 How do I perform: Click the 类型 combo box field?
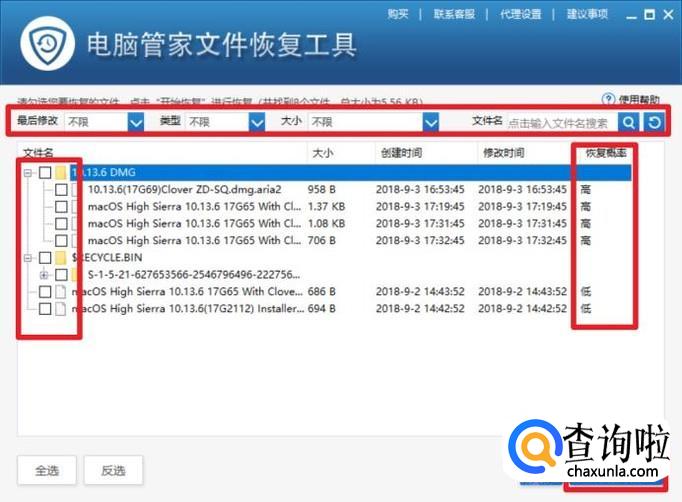[x=225, y=122]
